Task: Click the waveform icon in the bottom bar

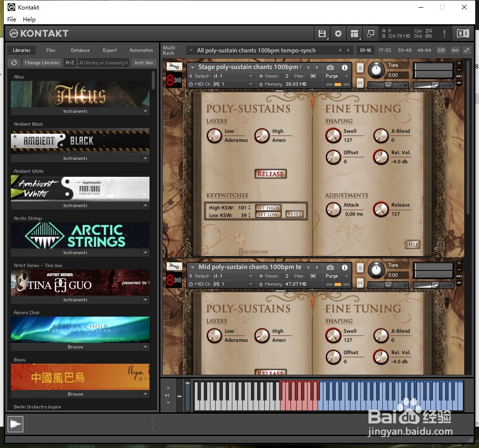Action: pyautogui.click(x=15, y=424)
